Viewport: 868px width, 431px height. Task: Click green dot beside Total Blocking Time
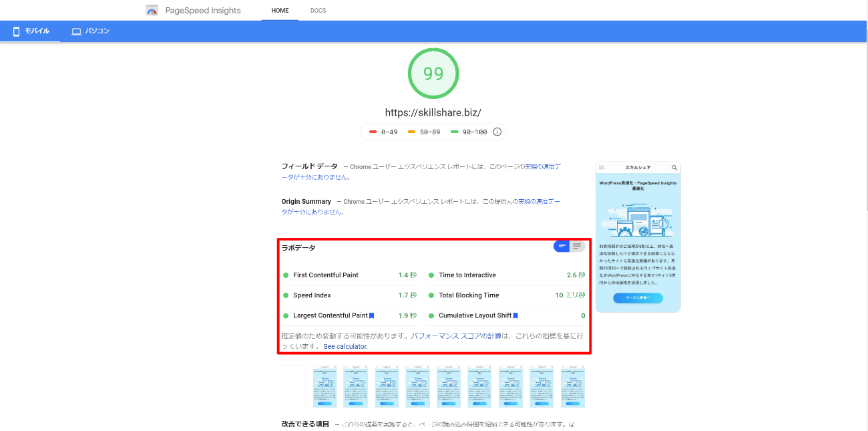pyautogui.click(x=431, y=295)
